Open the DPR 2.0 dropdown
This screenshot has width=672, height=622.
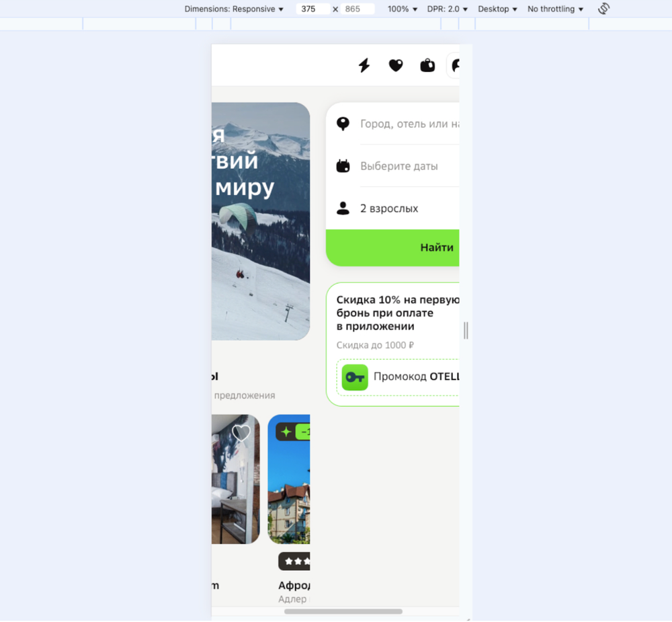click(x=447, y=9)
